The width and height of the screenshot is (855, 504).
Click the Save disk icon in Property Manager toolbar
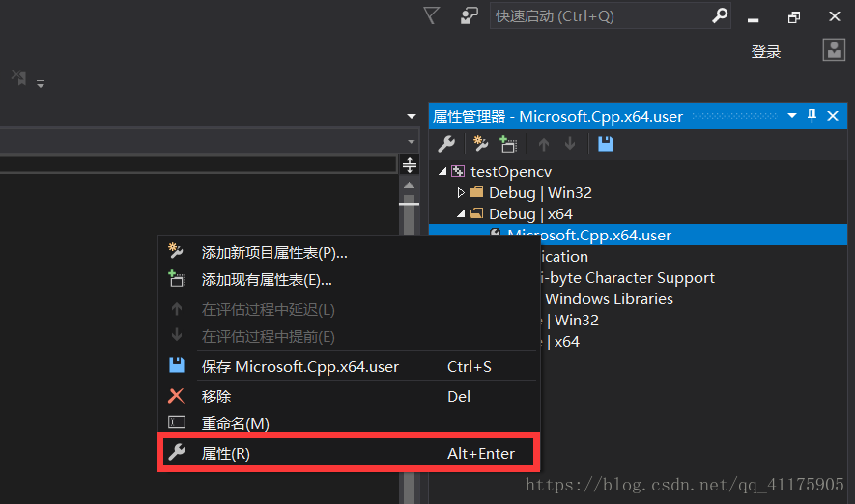click(x=605, y=144)
